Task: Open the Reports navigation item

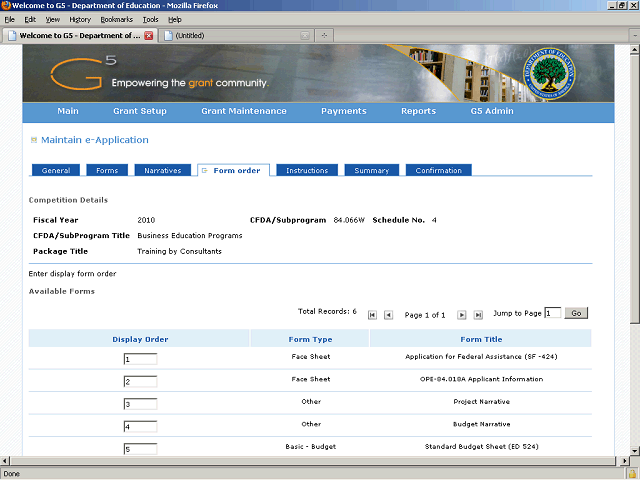Action: tap(418, 111)
